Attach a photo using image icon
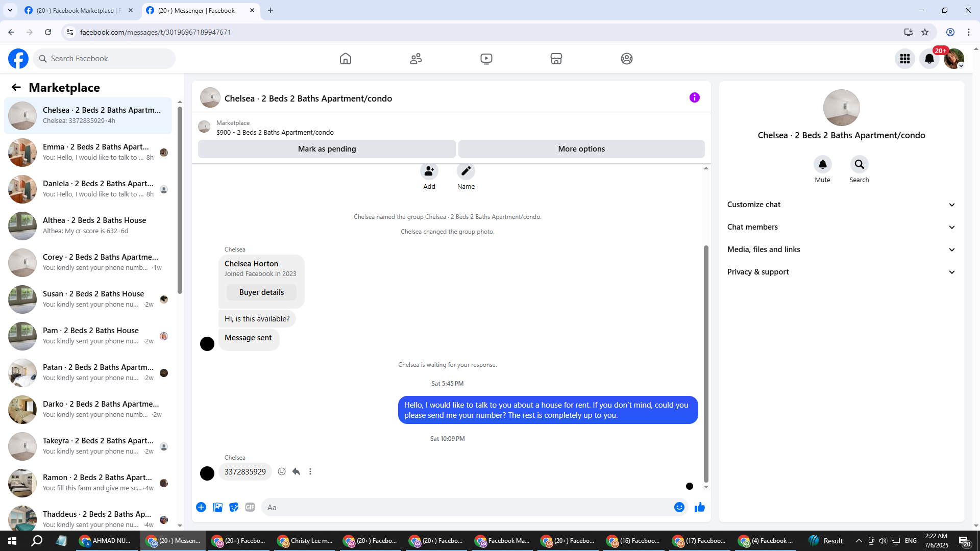The image size is (980, 551). click(217, 507)
